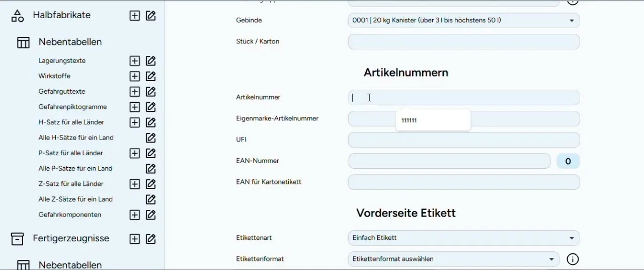The image size is (644, 270).
Task: Select Gefahrenpiktogramme in sidebar
Action: 72,107
